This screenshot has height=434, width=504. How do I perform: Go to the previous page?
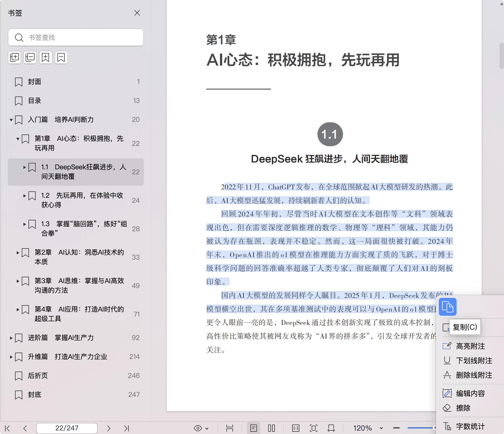[25, 428]
